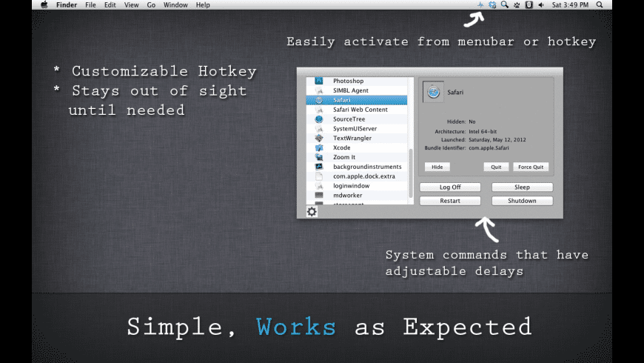
Task: Select SIMBL Agent in the process list
Action: point(357,90)
